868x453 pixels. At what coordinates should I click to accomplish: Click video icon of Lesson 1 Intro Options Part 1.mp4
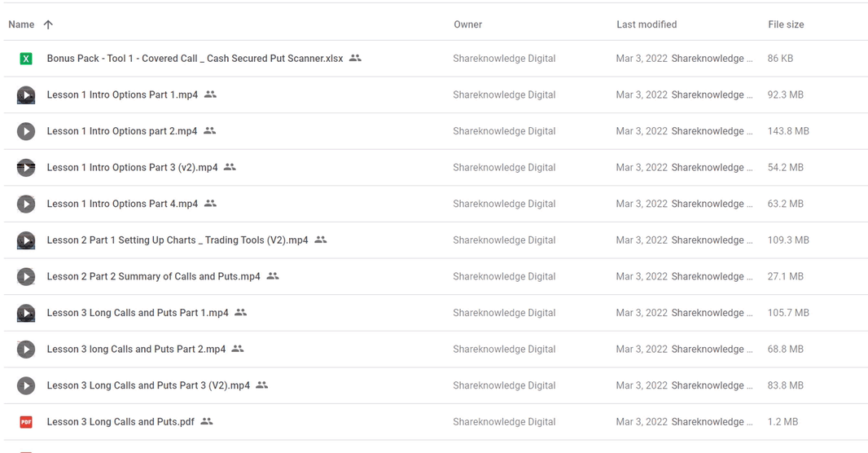[25, 95]
